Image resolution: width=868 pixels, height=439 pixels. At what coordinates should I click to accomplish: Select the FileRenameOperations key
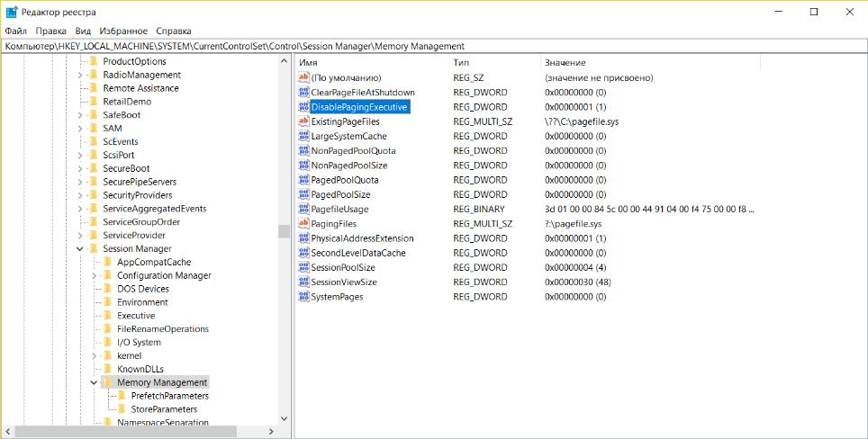(163, 329)
